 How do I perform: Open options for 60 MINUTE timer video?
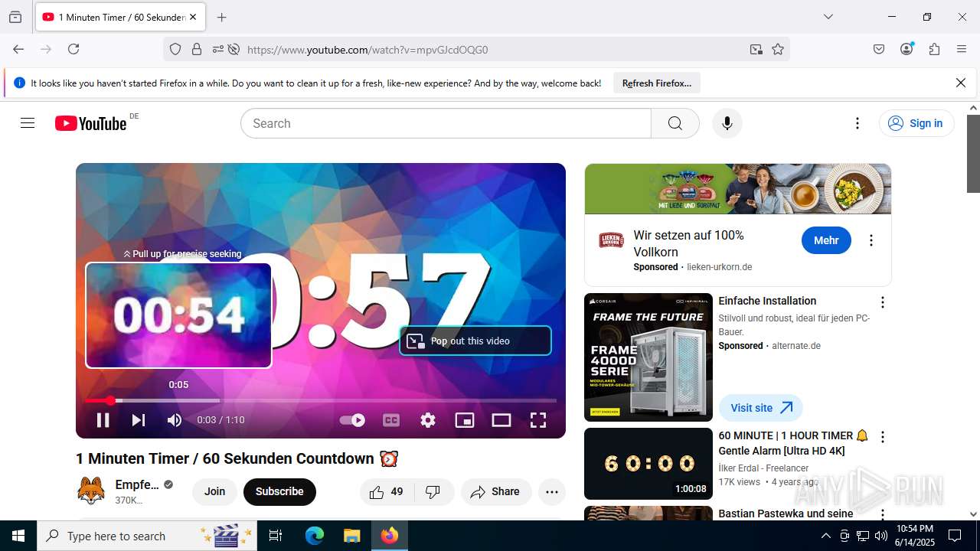point(883,437)
